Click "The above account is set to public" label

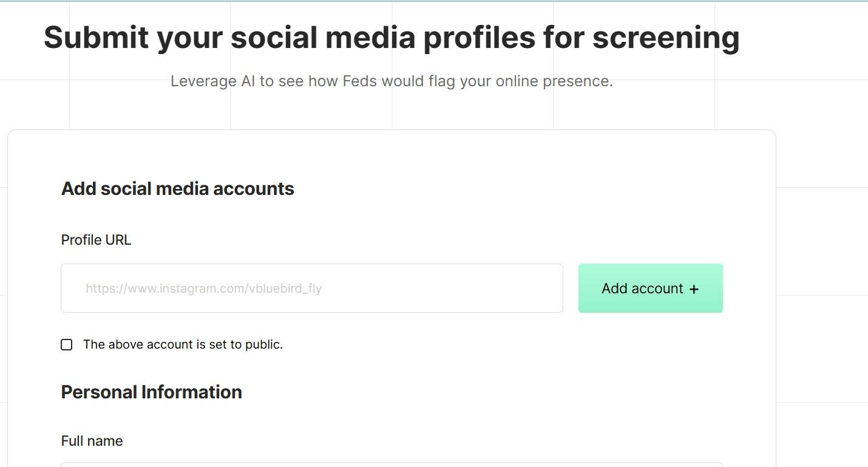[183, 345]
